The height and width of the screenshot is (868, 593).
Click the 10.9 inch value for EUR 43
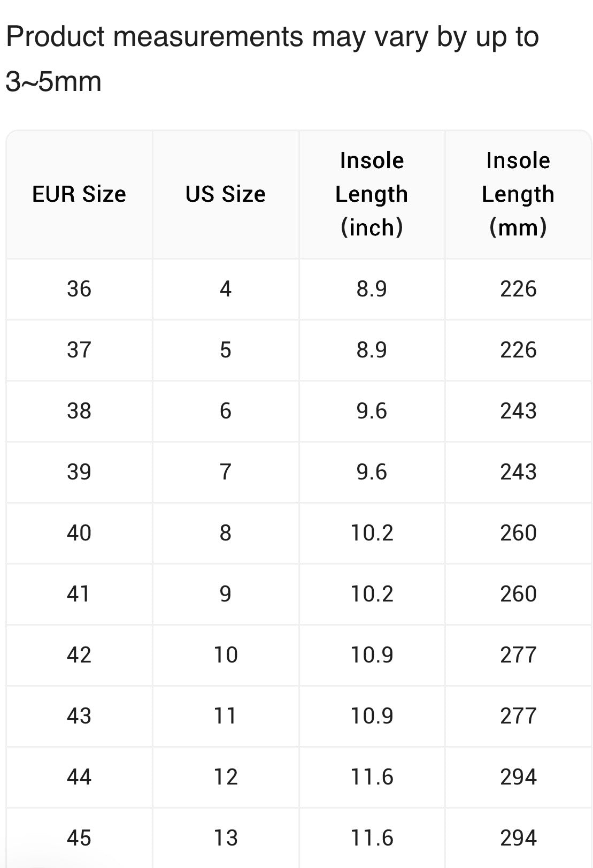click(372, 716)
